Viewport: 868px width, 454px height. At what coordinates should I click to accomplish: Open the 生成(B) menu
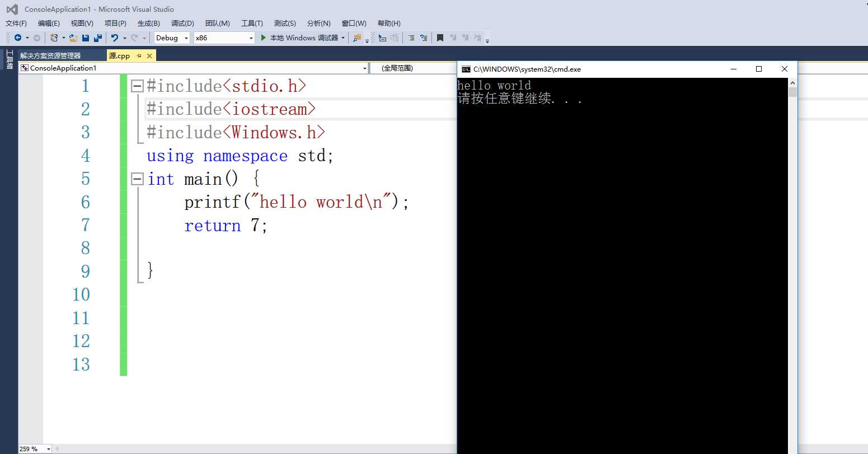pyautogui.click(x=149, y=23)
